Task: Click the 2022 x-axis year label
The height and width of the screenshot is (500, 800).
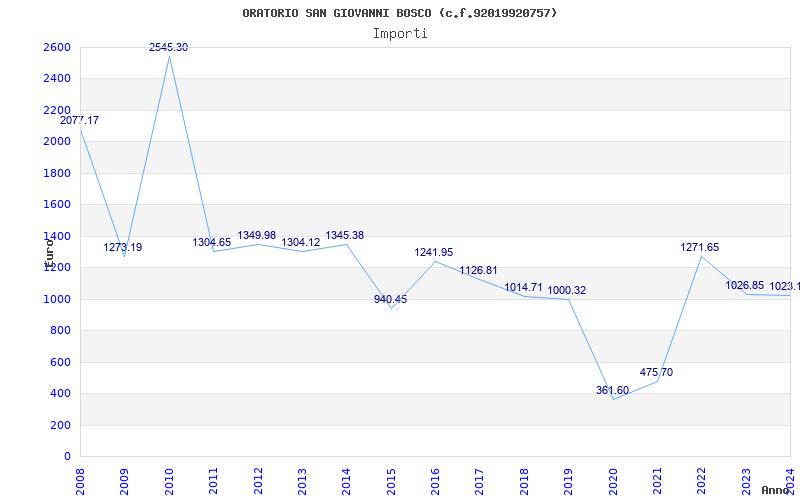Action: [x=702, y=481]
